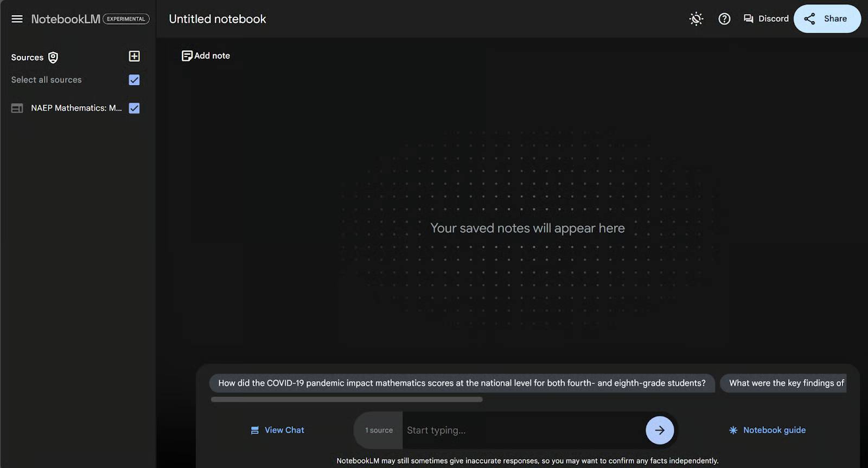
Task: Open the Notebook guide
Action: click(767, 430)
